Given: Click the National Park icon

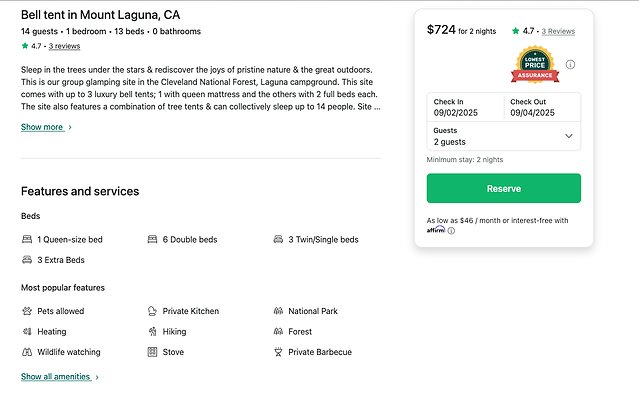Looking at the screenshot, I should point(278,311).
